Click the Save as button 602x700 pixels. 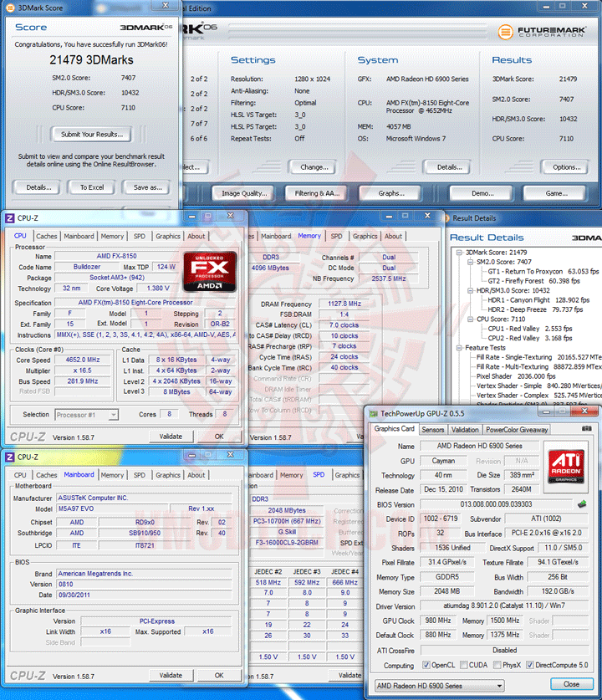(147, 187)
